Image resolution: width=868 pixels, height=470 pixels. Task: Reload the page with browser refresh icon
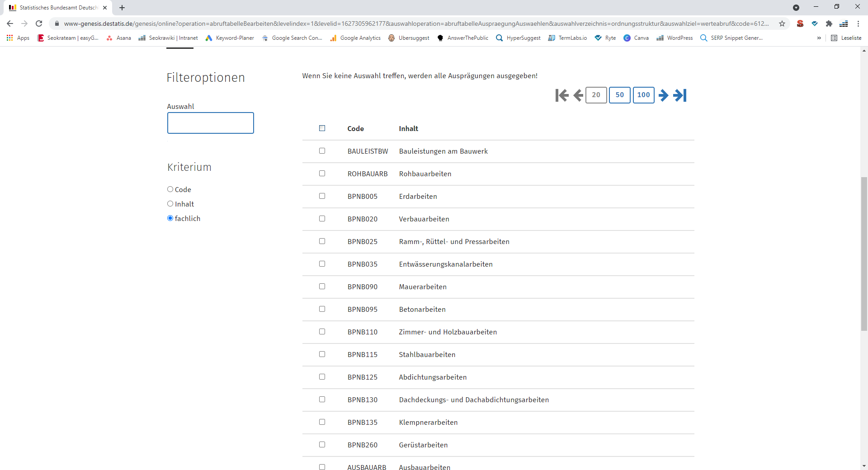[39, 23]
